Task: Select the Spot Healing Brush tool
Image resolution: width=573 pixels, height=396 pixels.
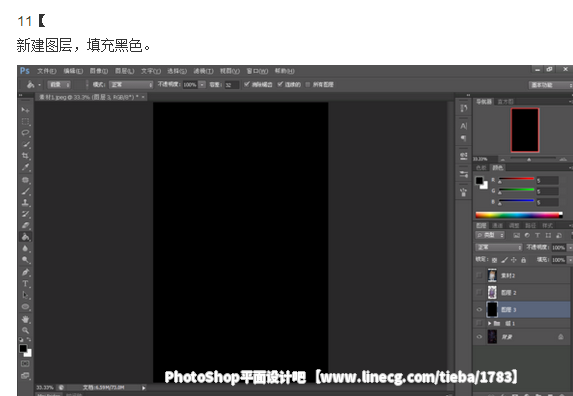Action: point(25,180)
